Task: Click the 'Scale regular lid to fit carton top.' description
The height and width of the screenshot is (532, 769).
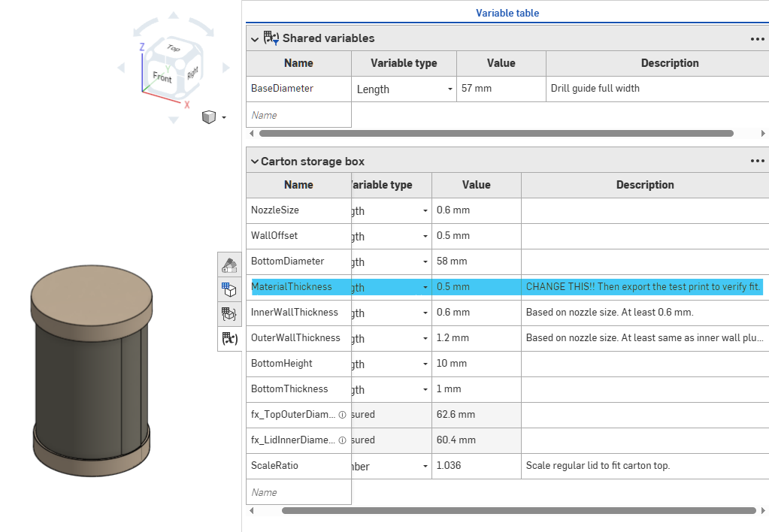Action: click(x=598, y=465)
